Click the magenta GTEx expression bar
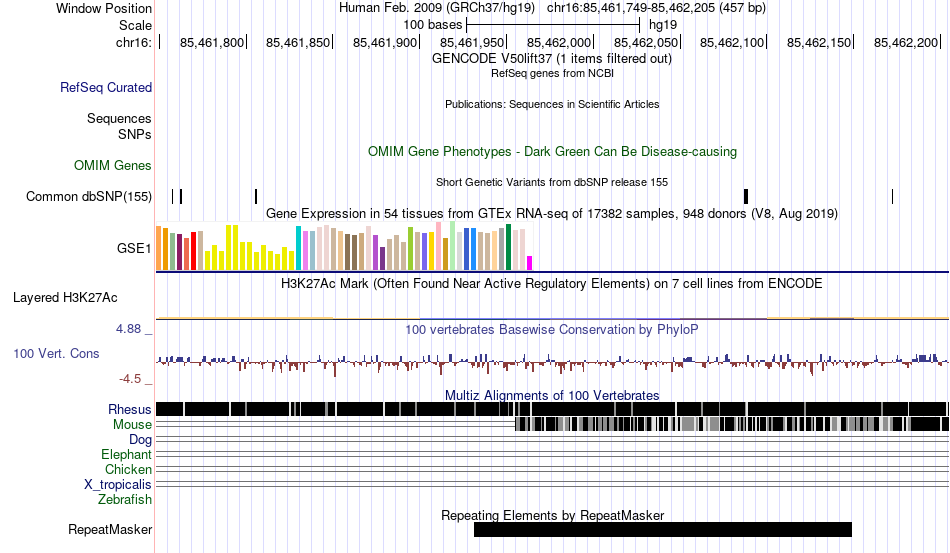Image resolution: width=950 pixels, height=553 pixels. [530, 263]
